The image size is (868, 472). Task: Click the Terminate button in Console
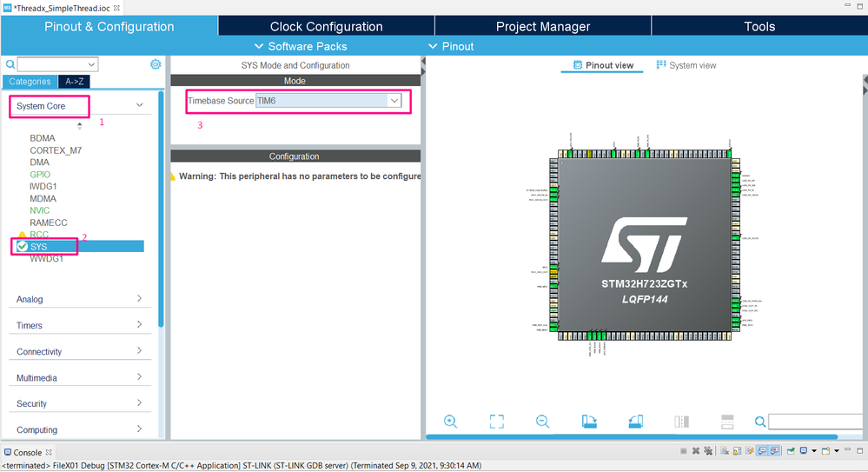click(x=684, y=451)
